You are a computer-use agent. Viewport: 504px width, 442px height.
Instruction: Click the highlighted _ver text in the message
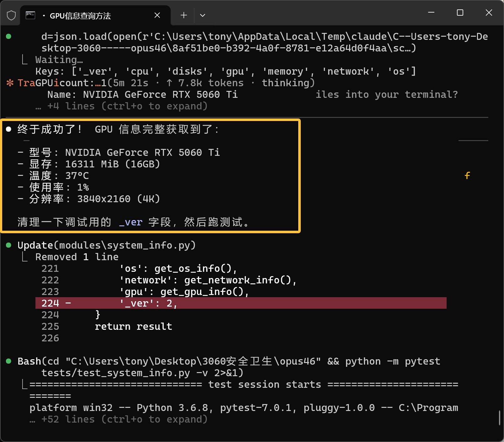131,222
